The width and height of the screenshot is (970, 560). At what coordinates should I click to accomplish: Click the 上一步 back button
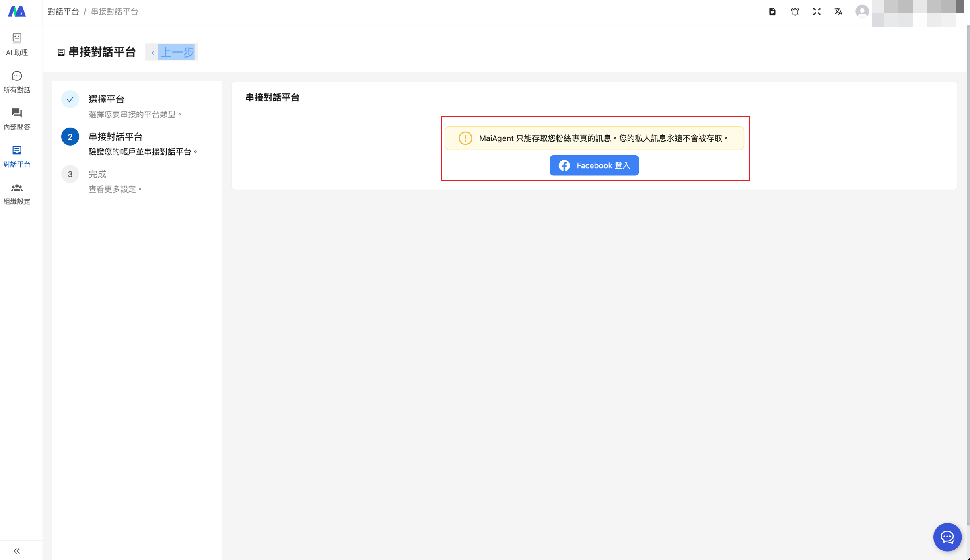pyautogui.click(x=172, y=52)
